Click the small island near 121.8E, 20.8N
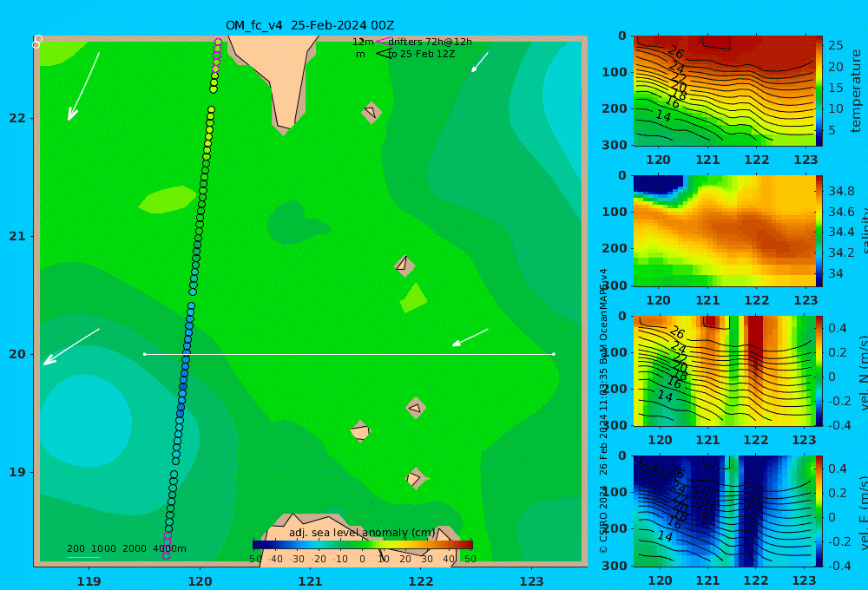 pos(404,265)
